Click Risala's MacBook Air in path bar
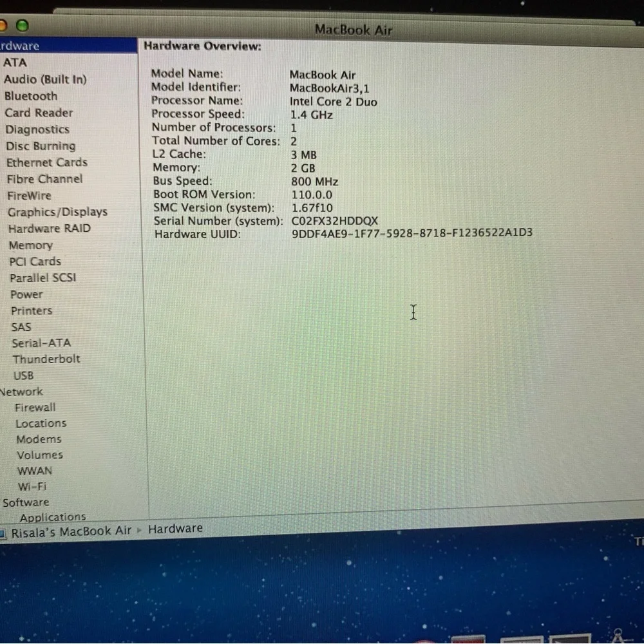644x644 pixels. [71, 532]
